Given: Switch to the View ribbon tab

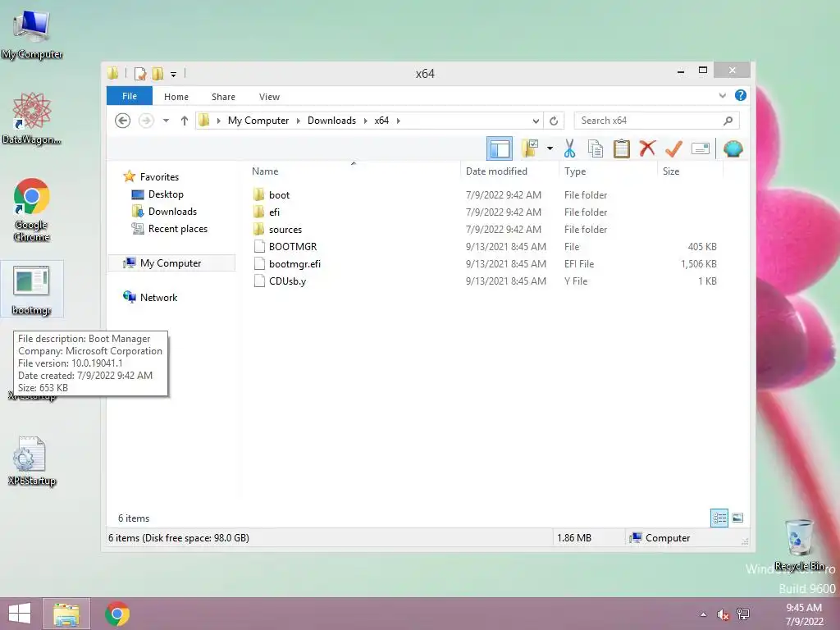Looking at the screenshot, I should [269, 97].
